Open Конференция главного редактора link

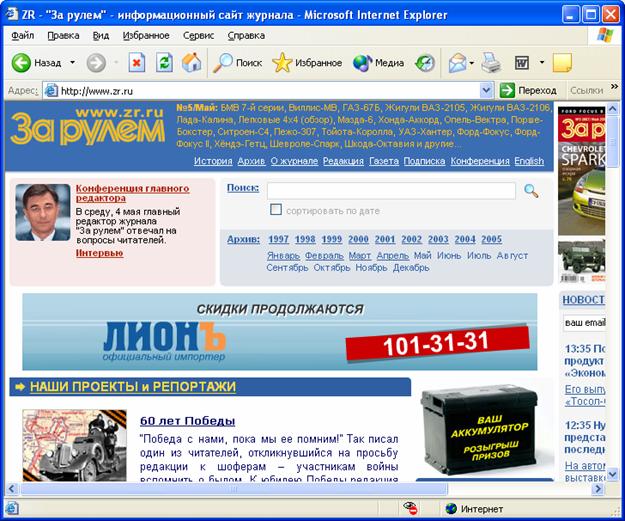pyautogui.click(x=132, y=193)
